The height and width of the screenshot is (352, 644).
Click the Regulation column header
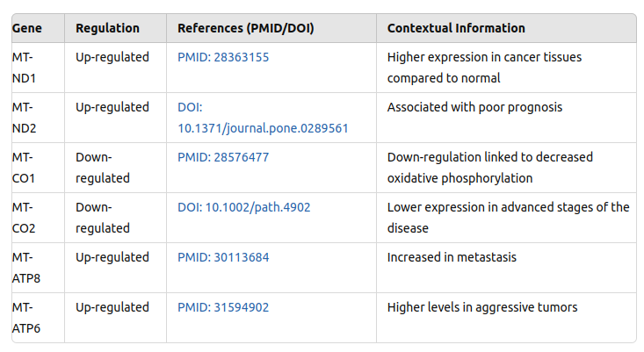tap(107, 28)
